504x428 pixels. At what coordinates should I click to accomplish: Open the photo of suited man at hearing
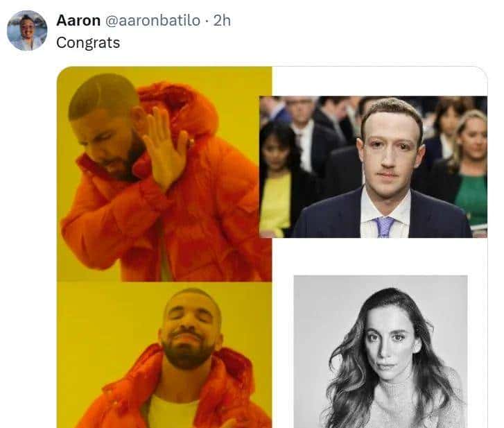(373, 166)
